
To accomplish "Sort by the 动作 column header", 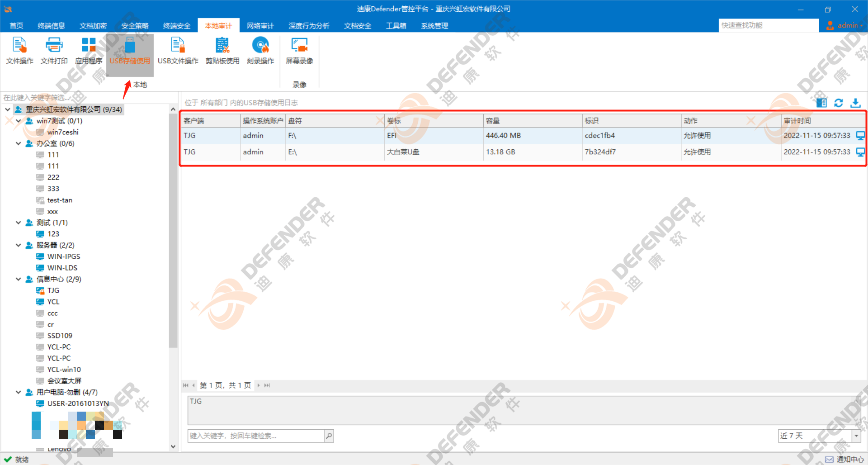I will 731,121.
